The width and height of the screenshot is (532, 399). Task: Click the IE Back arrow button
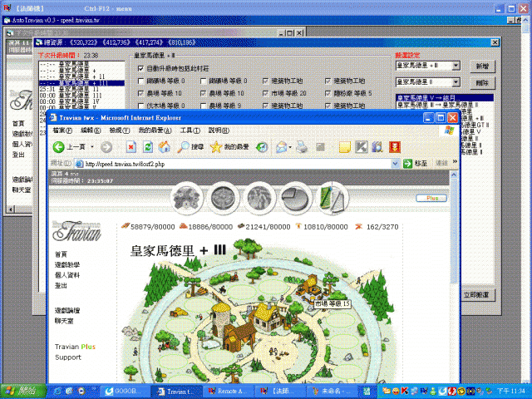tap(59, 147)
